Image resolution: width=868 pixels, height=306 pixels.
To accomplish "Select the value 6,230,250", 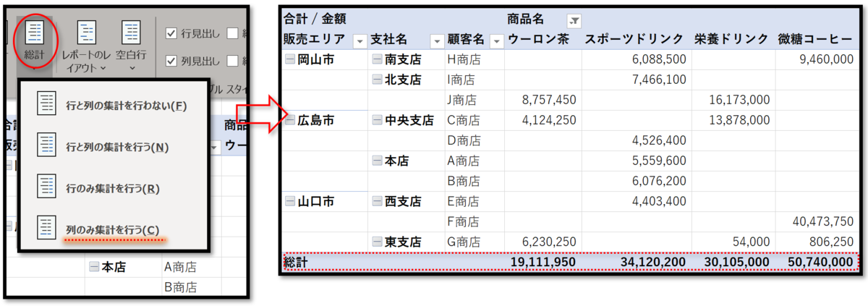I will tap(548, 242).
